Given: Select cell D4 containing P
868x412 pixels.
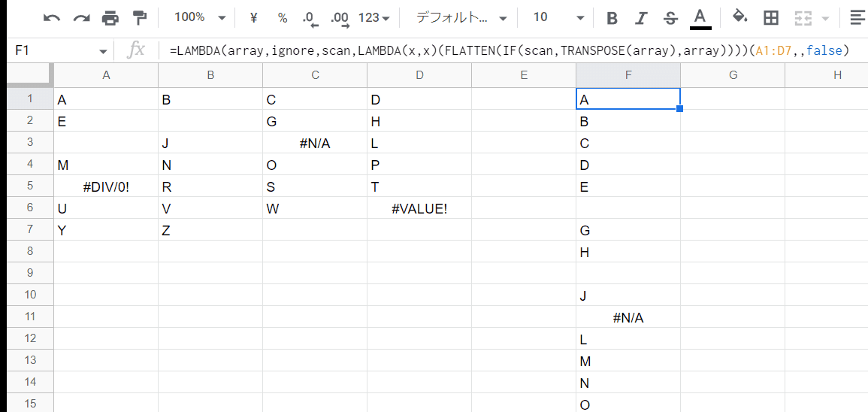Looking at the screenshot, I should click(419, 164).
